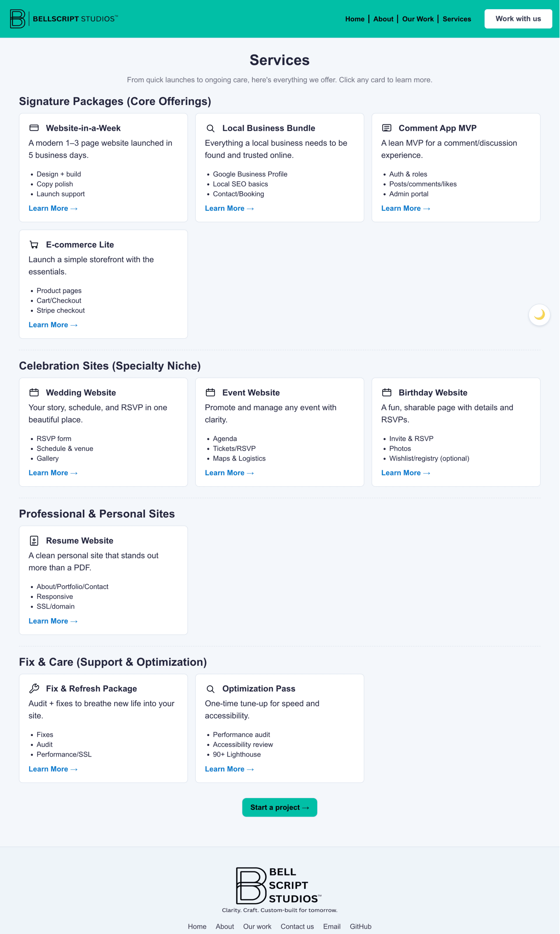Click the Work with us button
The image size is (560, 934).
pos(518,18)
